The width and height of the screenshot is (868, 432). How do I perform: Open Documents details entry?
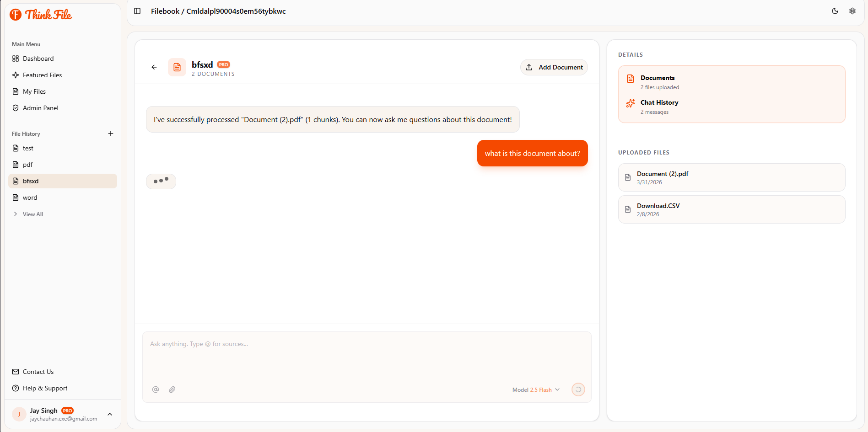732,82
